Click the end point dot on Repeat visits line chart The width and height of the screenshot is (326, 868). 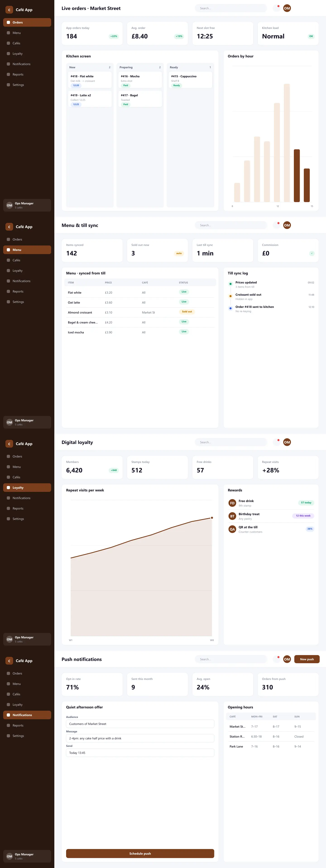point(212,518)
